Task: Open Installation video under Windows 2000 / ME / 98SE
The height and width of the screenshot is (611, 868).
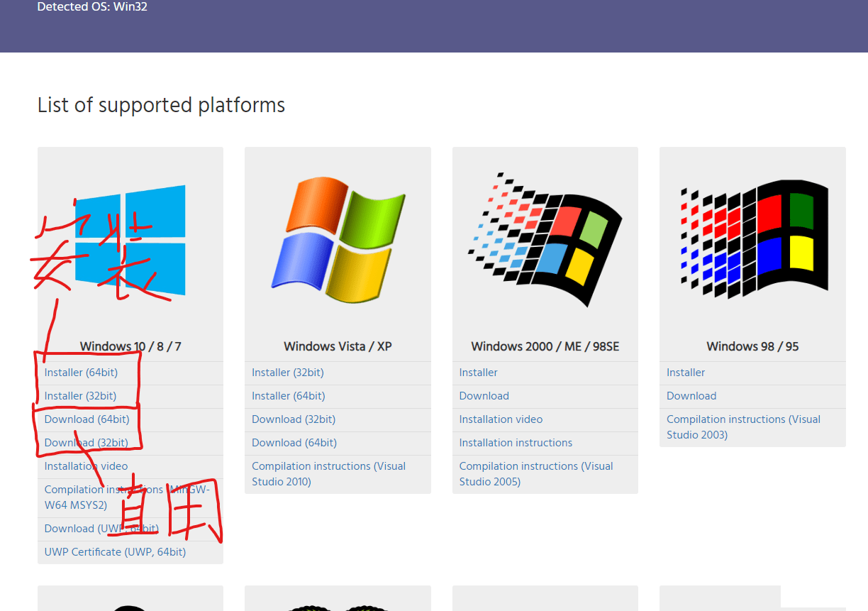Action: click(501, 419)
